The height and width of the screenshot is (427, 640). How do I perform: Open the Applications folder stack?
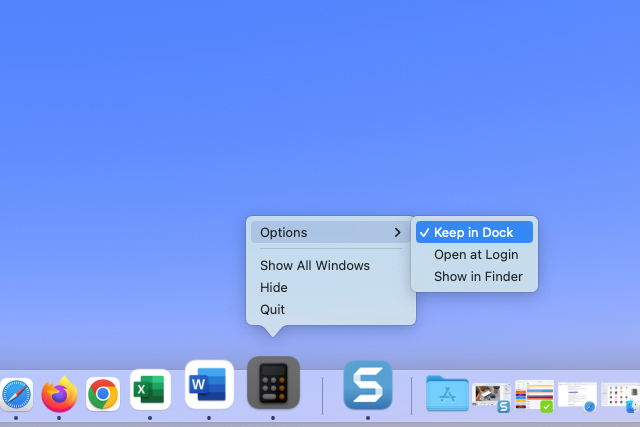point(447,393)
